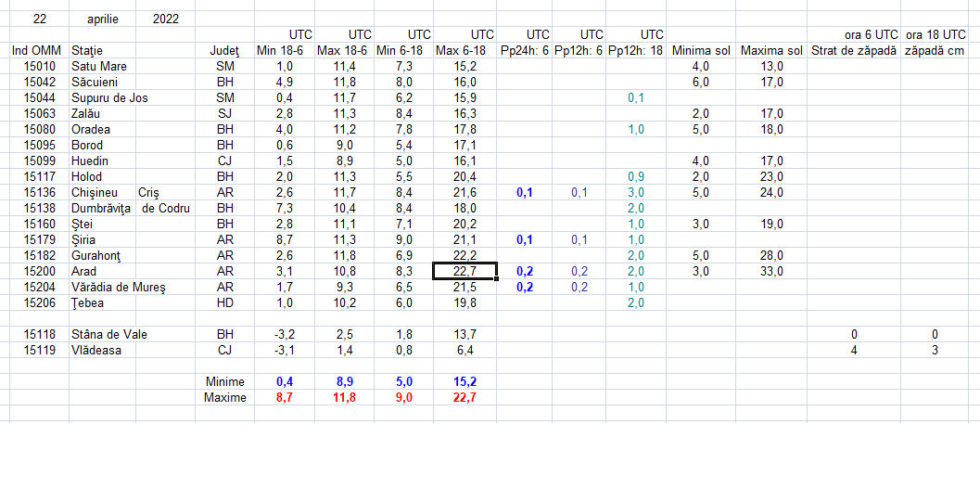
Task: Click the Pp24h: 6 header cell
Action: click(x=525, y=51)
